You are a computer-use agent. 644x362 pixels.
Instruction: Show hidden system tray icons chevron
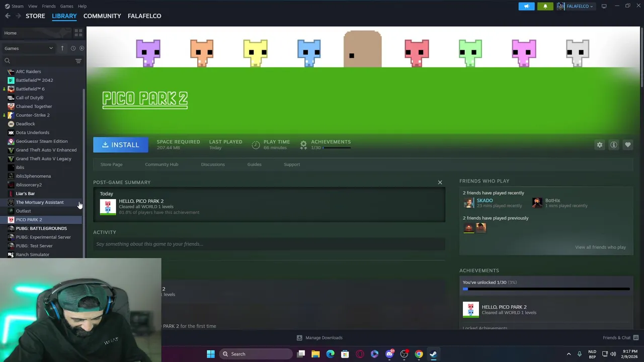point(569,354)
